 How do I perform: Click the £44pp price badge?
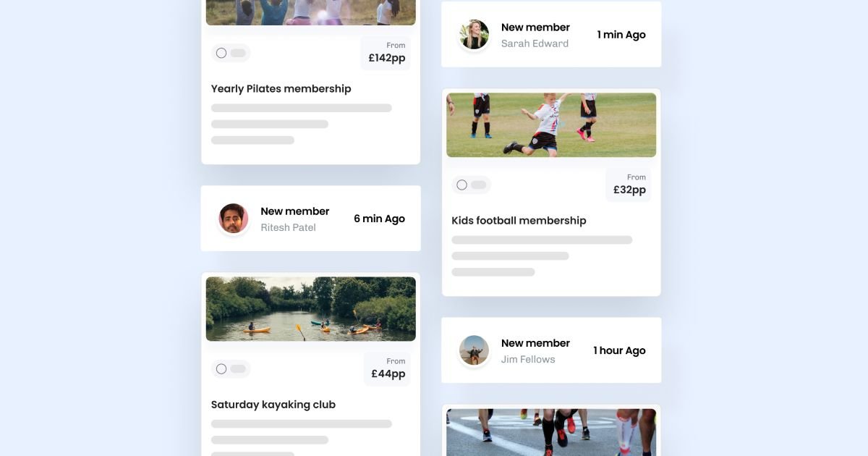coord(388,369)
